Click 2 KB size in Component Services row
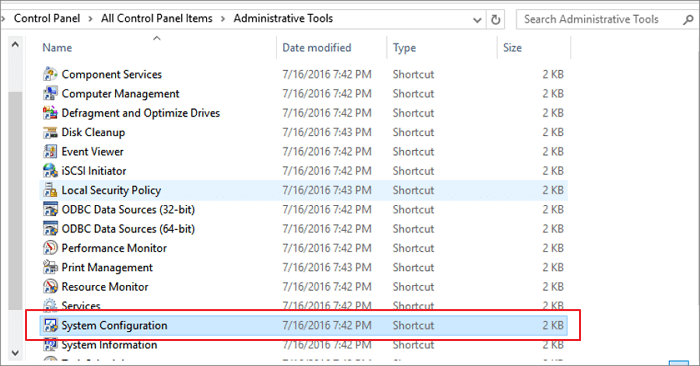 coord(553,74)
